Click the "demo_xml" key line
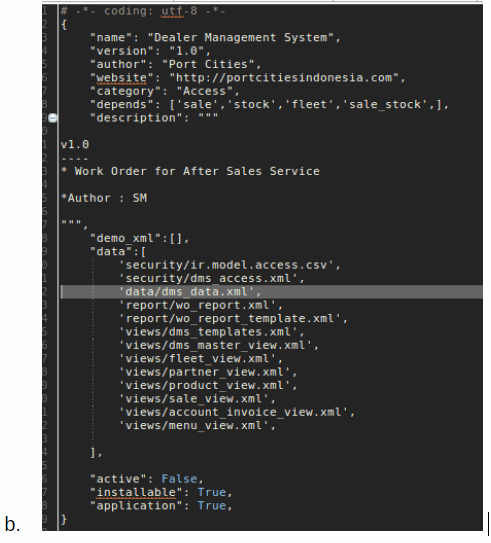This screenshot has height=543, width=491. pyautogui.click(x=140, y=238)
